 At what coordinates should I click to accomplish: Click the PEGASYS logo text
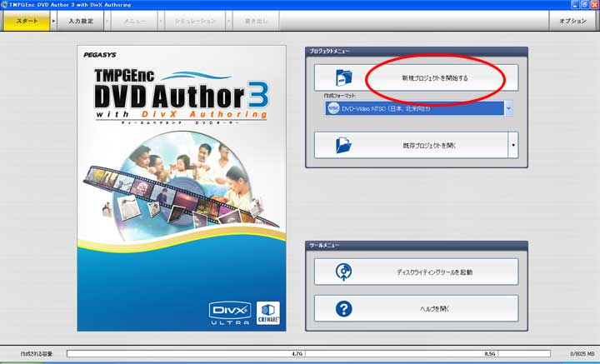tap(100, 55)
